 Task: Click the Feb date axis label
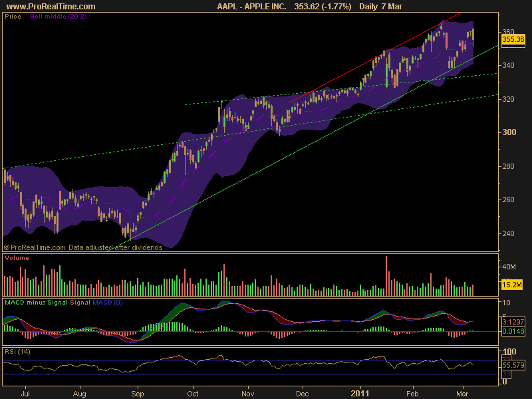(x=412, y=394)
